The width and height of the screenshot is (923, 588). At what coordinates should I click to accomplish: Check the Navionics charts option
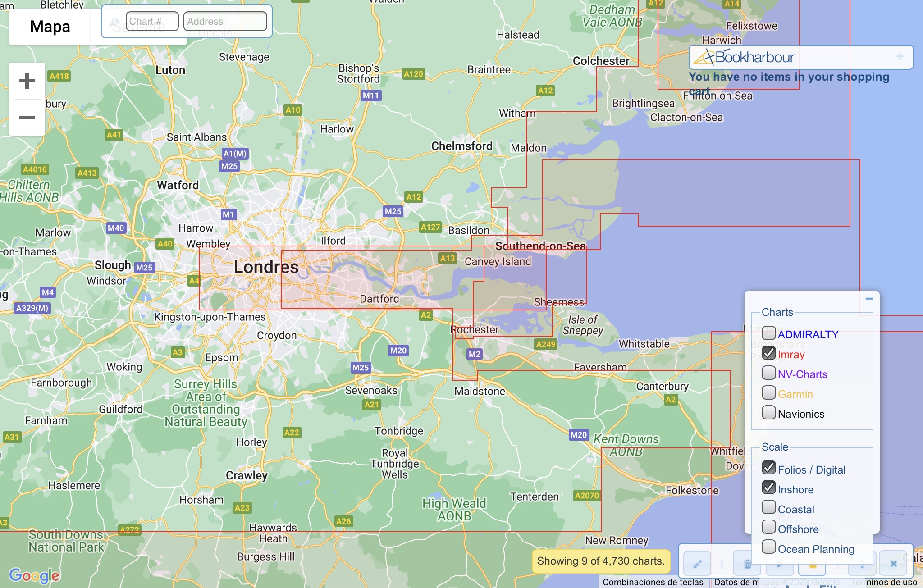click(x=769, y=412)
